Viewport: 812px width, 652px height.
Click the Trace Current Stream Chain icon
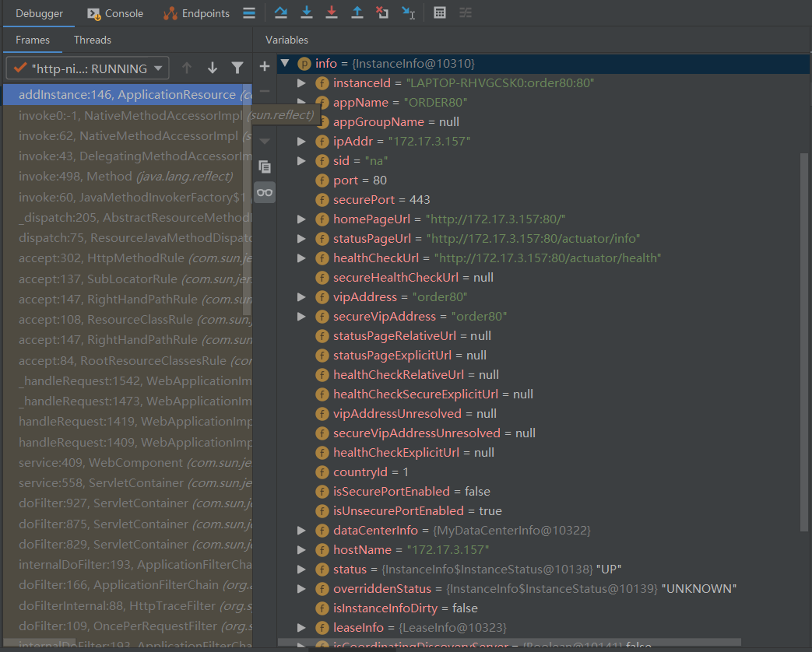click(x=466, y=12)
